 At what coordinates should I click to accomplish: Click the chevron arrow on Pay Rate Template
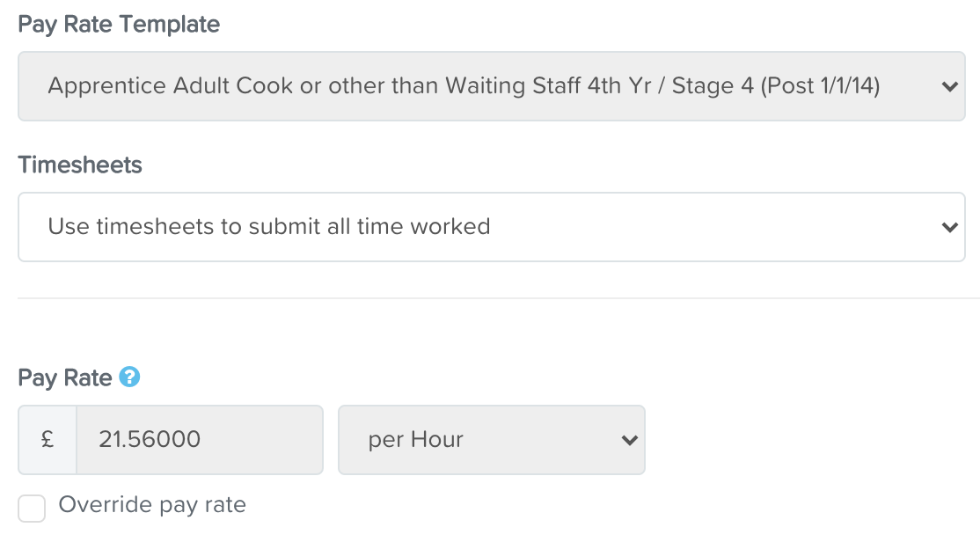point(949,86)
